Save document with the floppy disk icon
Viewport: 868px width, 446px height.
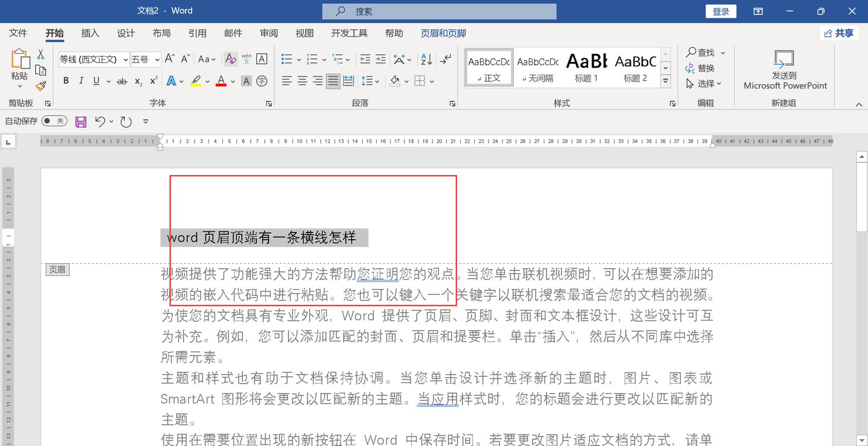point(81,122)
